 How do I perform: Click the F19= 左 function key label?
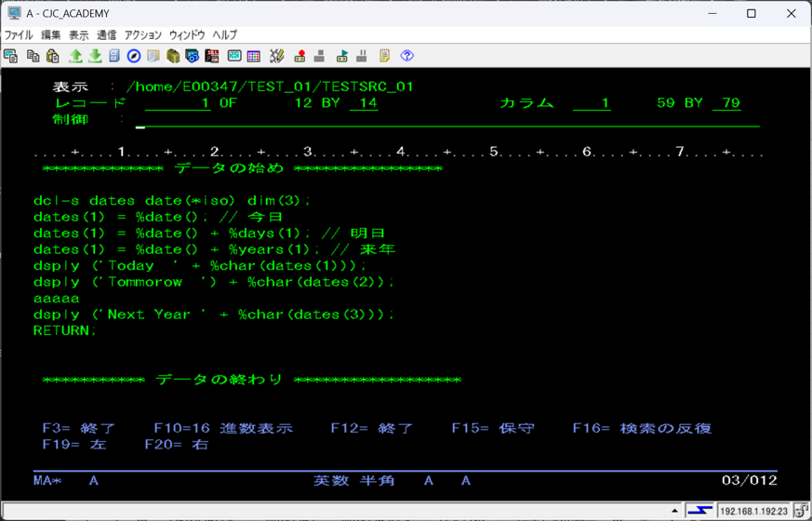pos(74,445)
